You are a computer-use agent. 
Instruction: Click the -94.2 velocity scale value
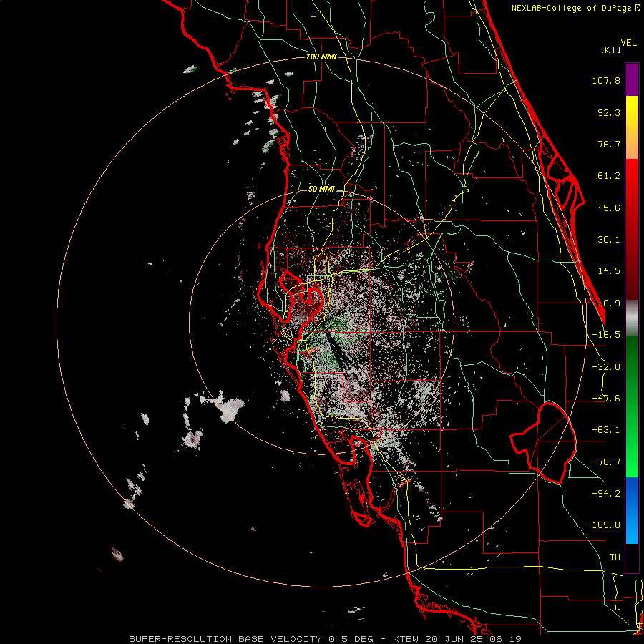pyautogui.click(x=606, y=493)
